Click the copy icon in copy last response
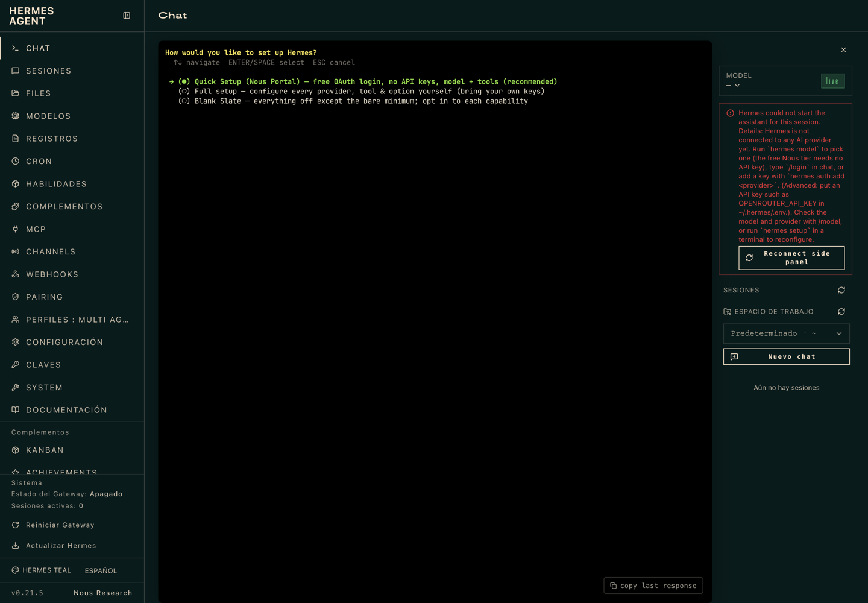Viewport: 868px width, 603px height. tap(613, 586)
